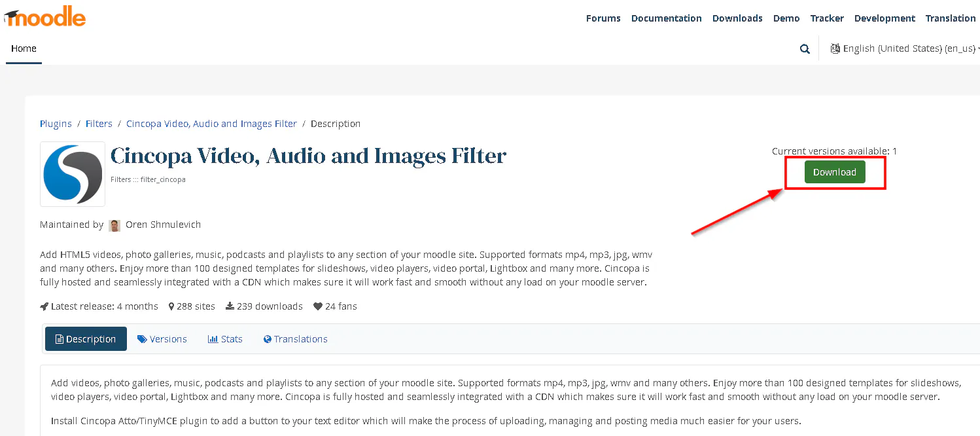This screenshot has width=980, height=436.
Task: Click the Filters breadcrumb
Action: click(x=99, y=124)
